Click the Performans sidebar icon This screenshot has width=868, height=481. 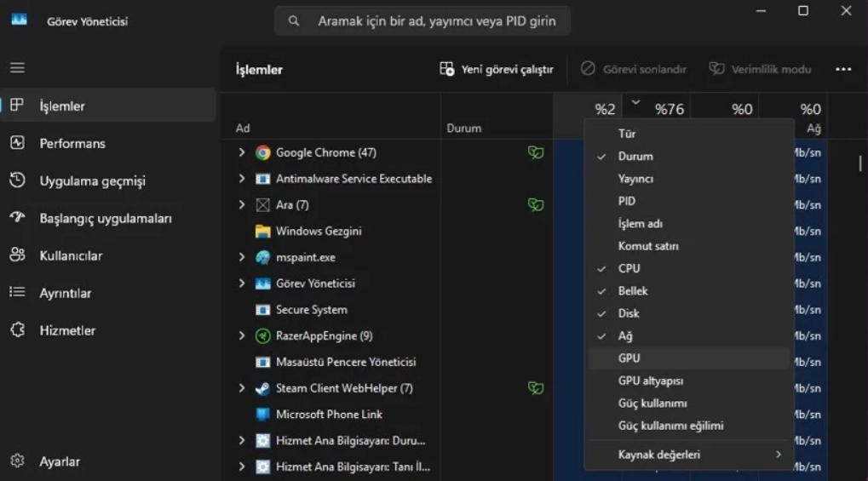(x=17, y=143)
